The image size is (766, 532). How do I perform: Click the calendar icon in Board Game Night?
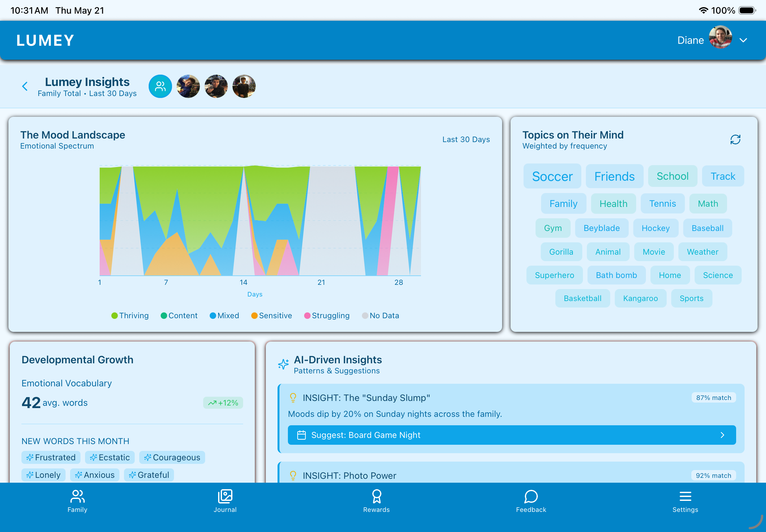coord(302,435)
